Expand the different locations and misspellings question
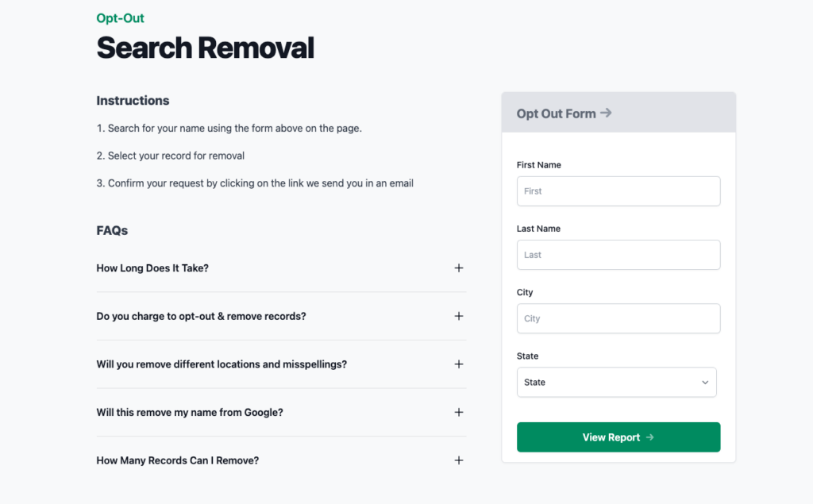Viewport: 813px width, 504px height. pyautogui.click(x=221, y=364)
